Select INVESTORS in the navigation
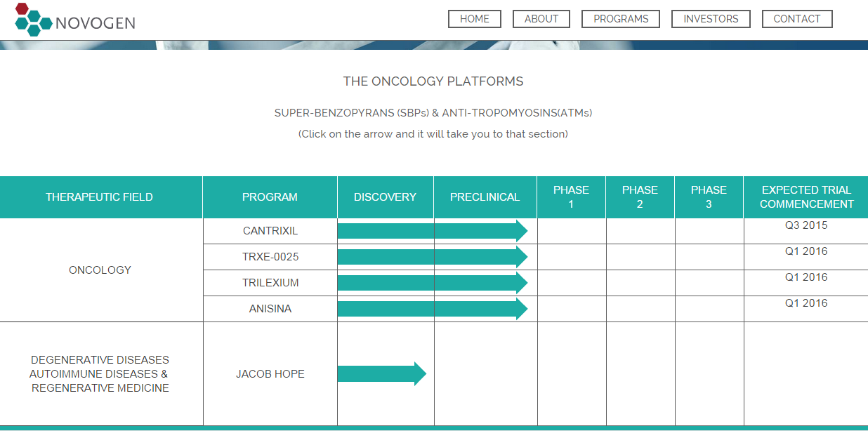868x431 pixels. [711, 19]
